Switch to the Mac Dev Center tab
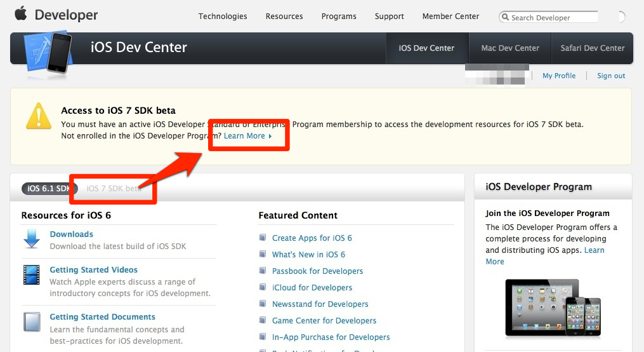 (x=510, y=48)
